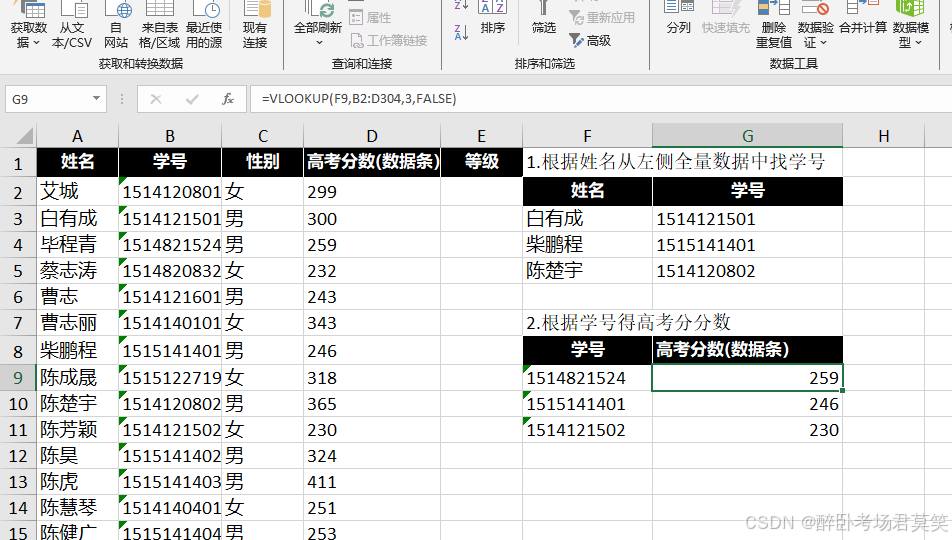
Task: Expand the Name Box dropdown arrow
Action: (x=96, y=98)
